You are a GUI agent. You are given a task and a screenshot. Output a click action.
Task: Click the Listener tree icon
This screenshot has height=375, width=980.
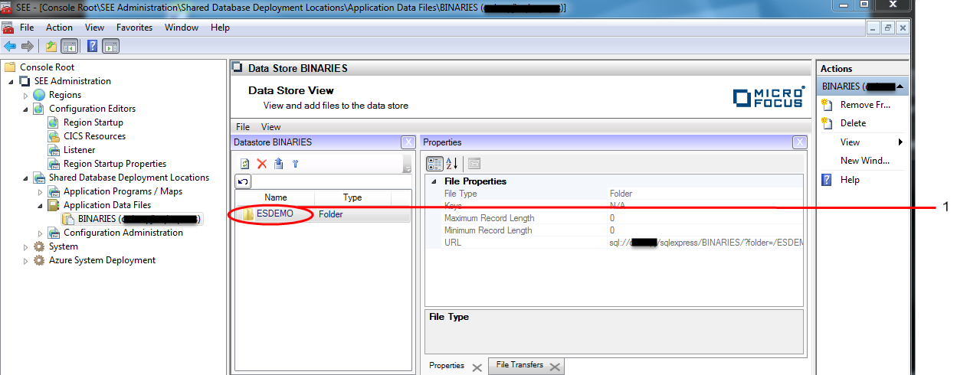tap(54, 150)
